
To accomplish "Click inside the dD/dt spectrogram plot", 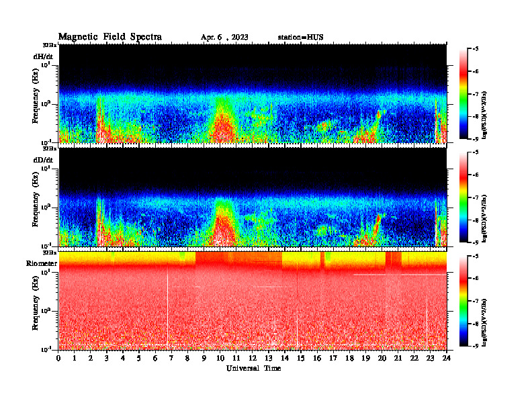I will coord(253,197).
